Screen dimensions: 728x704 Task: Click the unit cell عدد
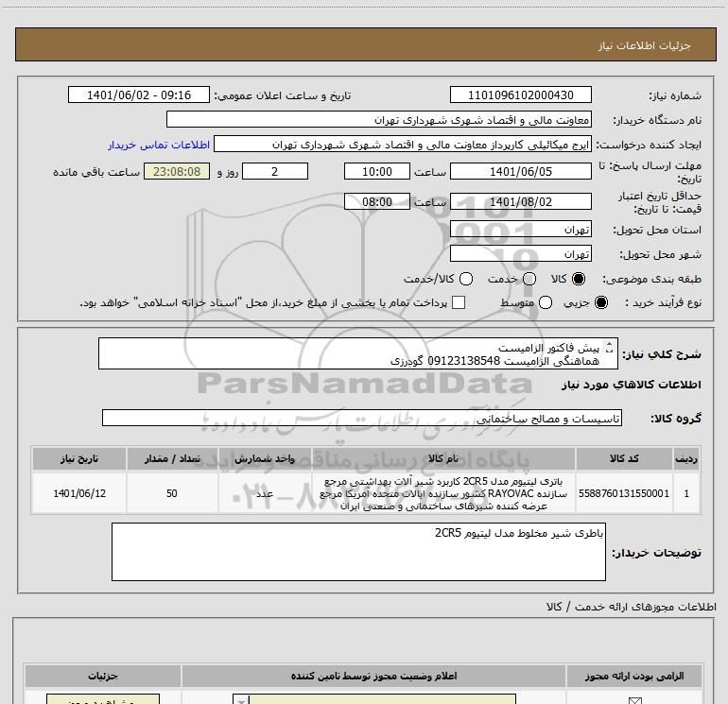point(264,493)
